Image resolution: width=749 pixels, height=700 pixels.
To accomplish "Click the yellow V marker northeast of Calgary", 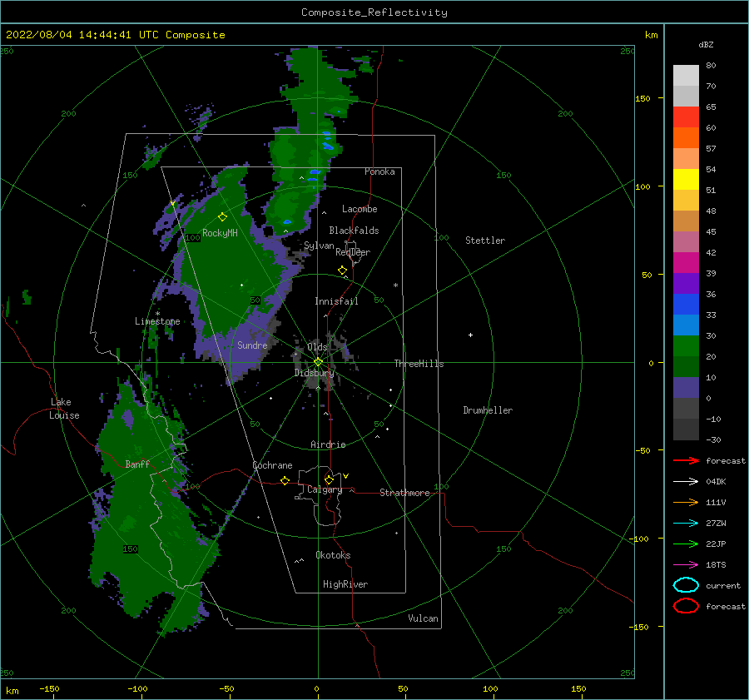I will (x=346, y=476).
